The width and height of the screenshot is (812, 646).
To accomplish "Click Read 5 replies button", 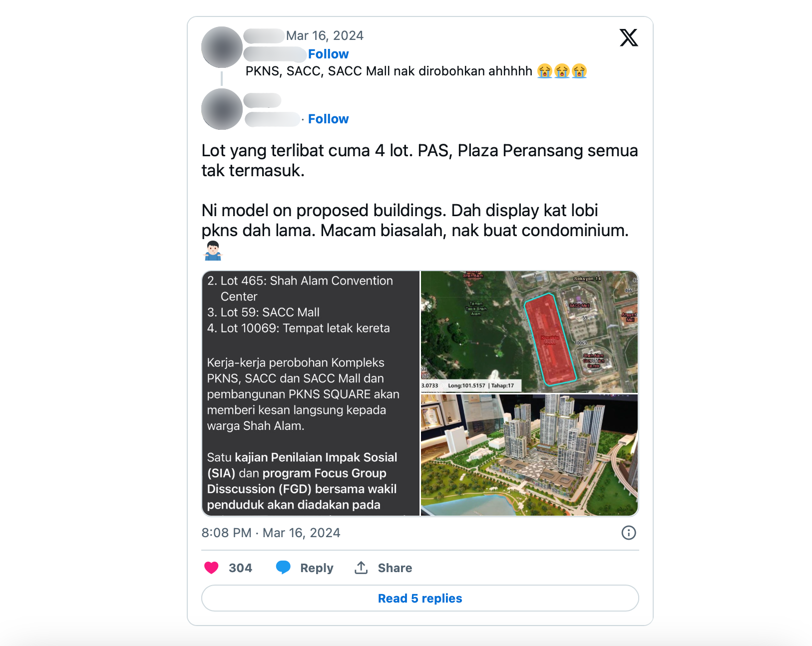I will point(420,598).
